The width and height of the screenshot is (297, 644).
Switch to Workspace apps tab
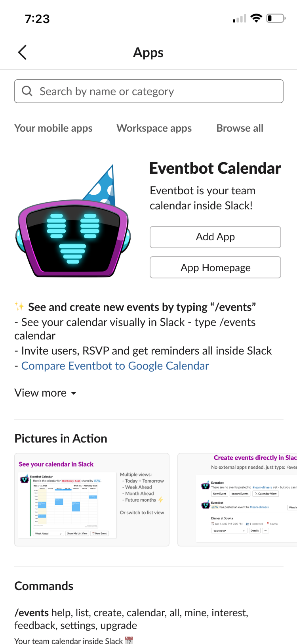tap(154, 128)
